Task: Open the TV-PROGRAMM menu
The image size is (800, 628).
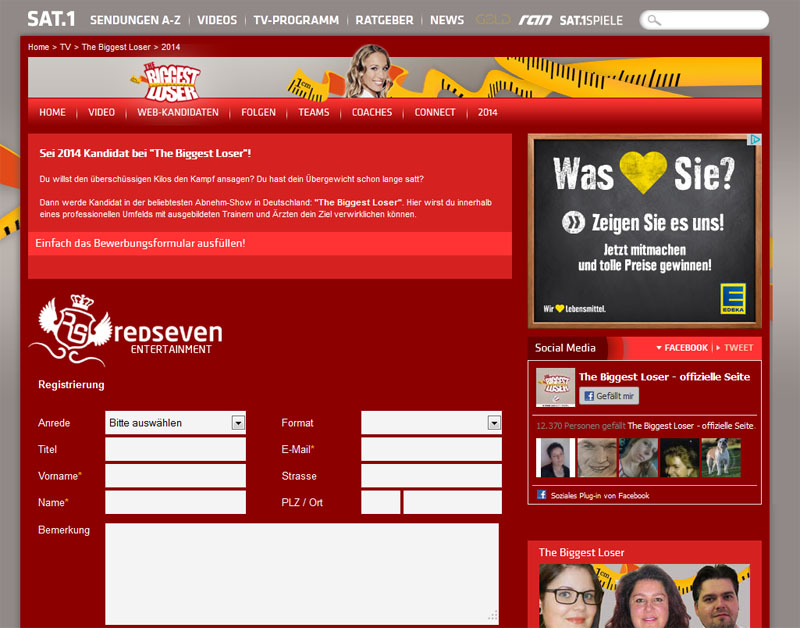Action: point(296,19)
